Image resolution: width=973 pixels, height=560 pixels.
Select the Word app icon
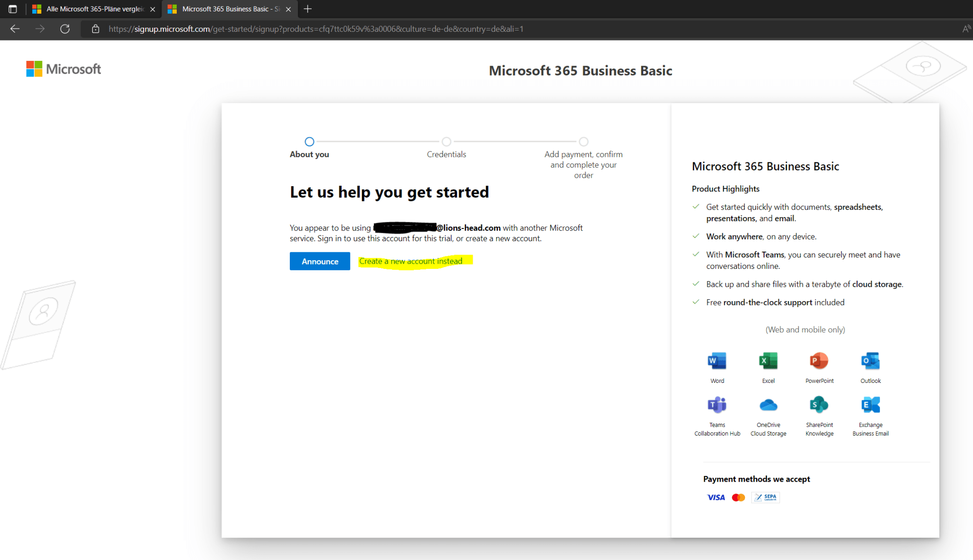coord(716,362)
